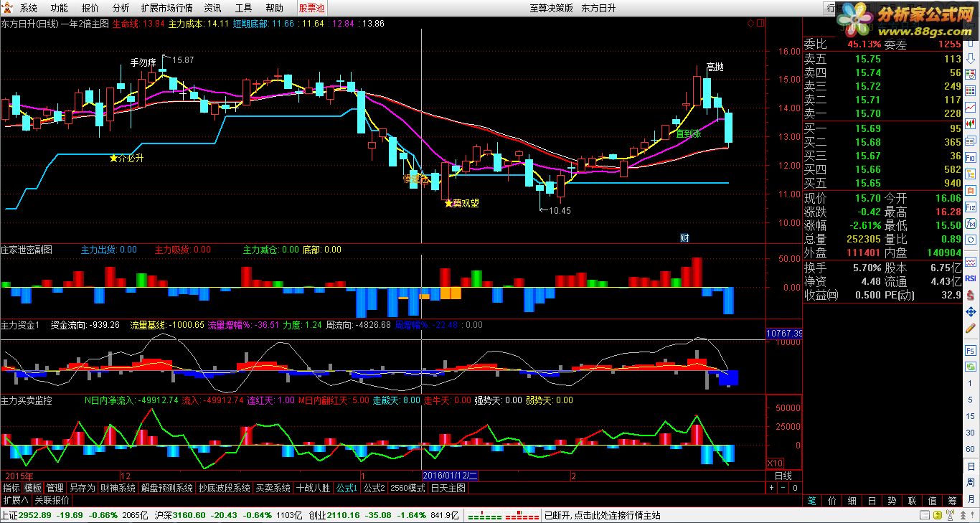Click the red dollar sign icon
Viewport: 980px width, 523px height.
[971, 295]
